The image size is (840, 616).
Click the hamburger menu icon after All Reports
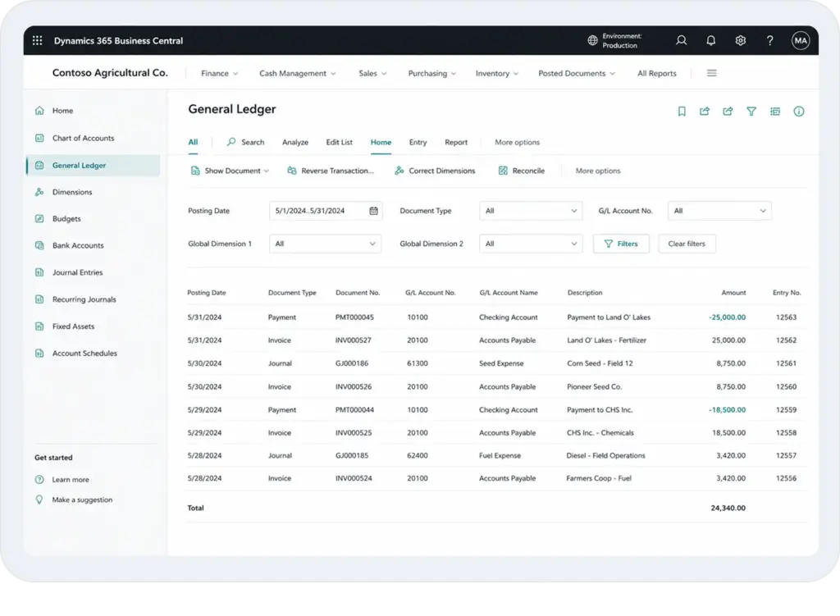click(x=711, y=73)
